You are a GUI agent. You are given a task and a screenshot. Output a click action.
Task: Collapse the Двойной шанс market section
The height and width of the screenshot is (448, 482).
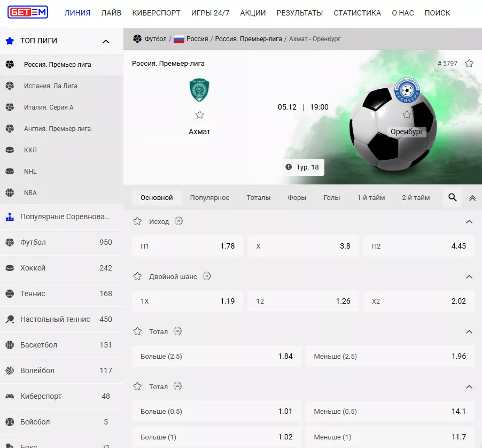[x=469, y=276]
